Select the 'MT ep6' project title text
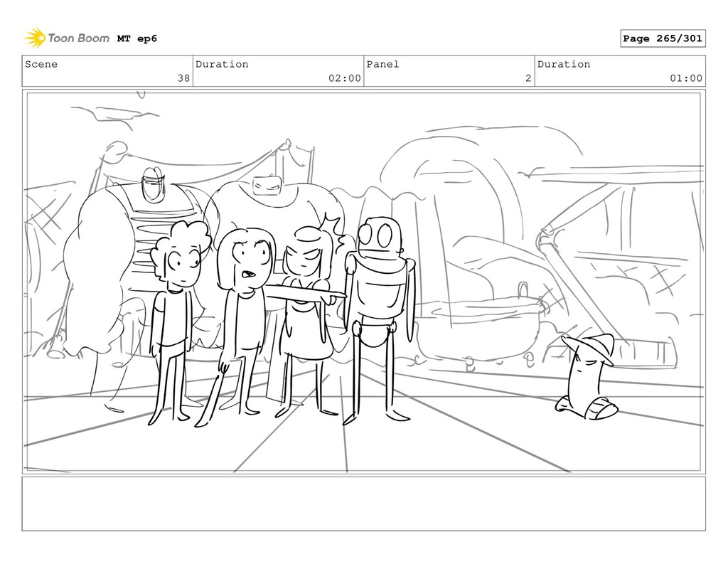 (x=137, y=38)
